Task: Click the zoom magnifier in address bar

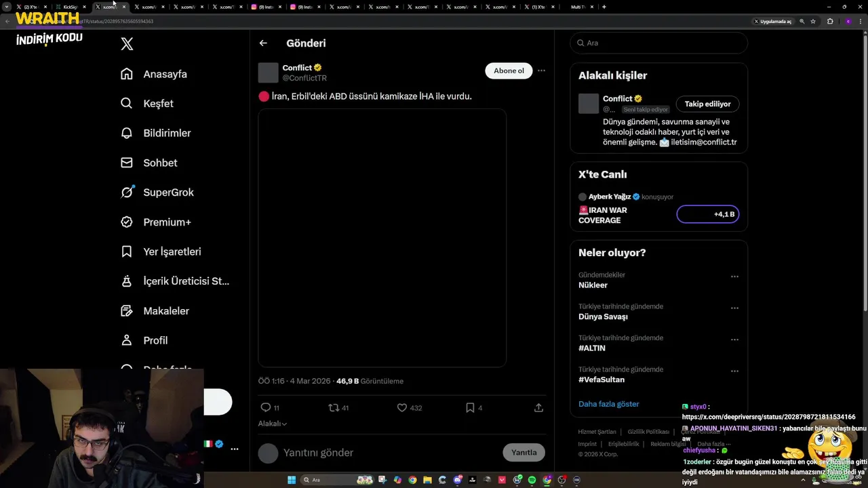Action: point(802,22)
